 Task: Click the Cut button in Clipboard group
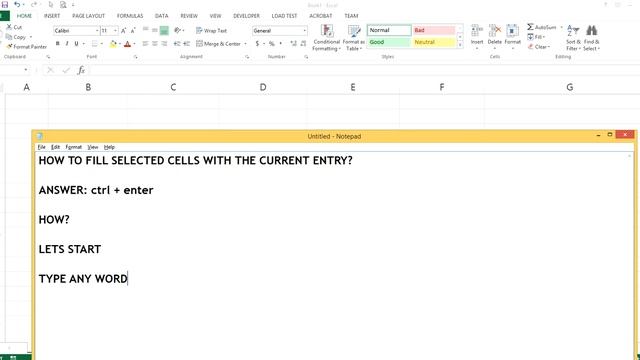tap(14, 27)
